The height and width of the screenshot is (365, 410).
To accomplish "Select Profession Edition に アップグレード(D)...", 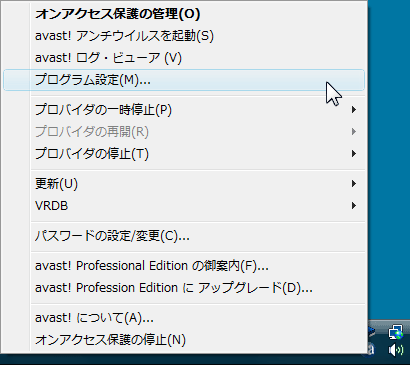I will click(x=184, y=288).
